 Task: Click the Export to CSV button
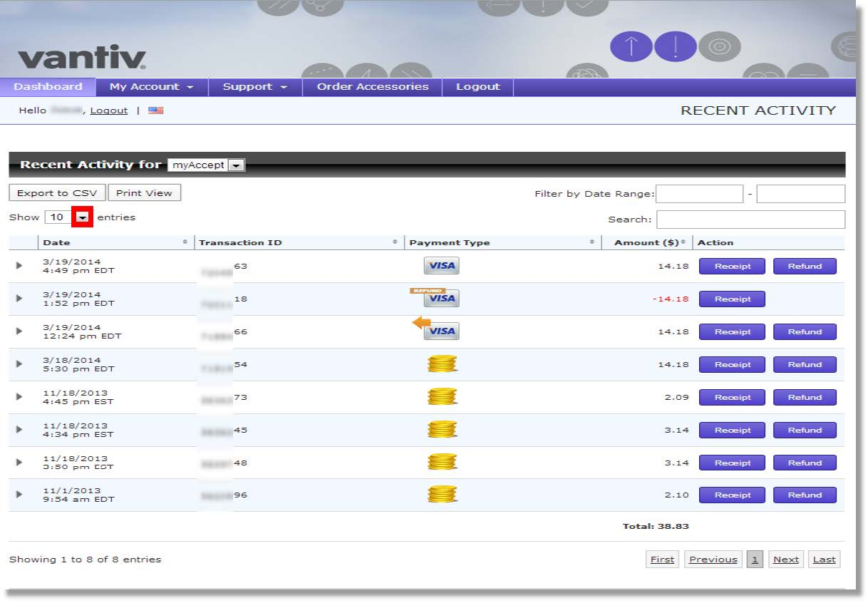click(x=56, y=192)
